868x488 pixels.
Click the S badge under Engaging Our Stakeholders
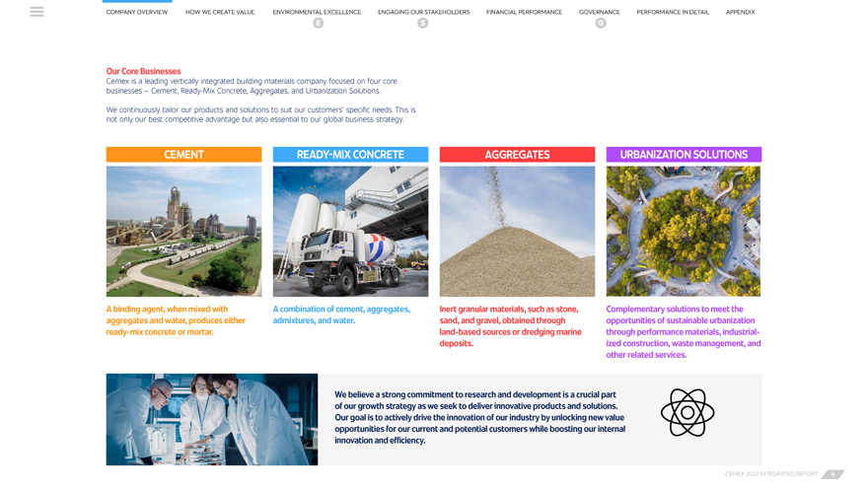click(x=423, y=23)
